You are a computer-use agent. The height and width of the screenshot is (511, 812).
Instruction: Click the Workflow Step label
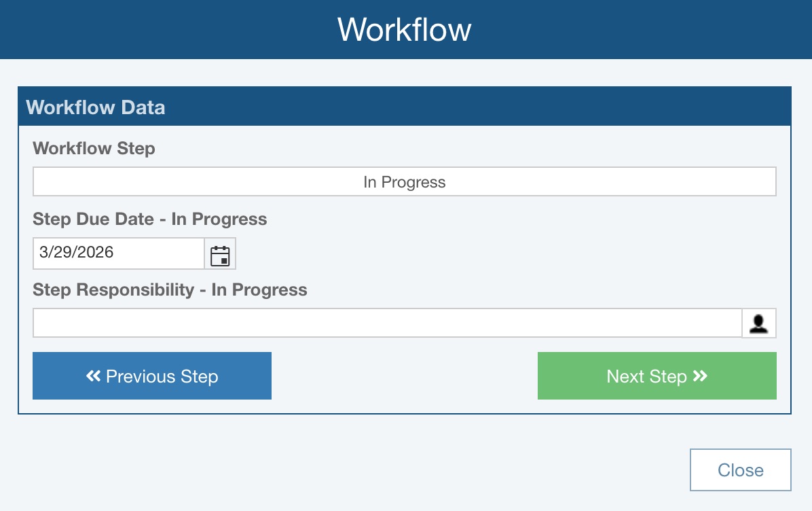click(94, 148)
